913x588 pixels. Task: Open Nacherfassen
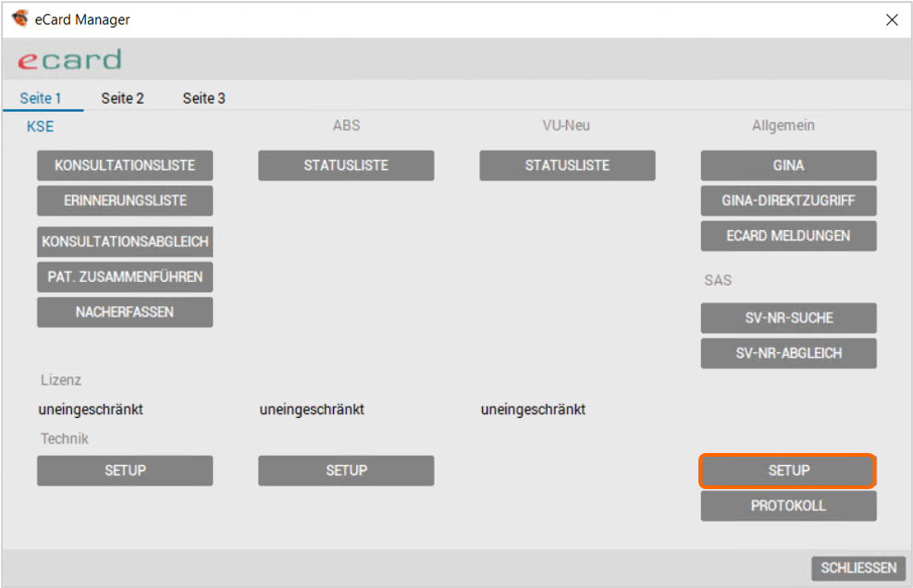click(x=125, y=312)
